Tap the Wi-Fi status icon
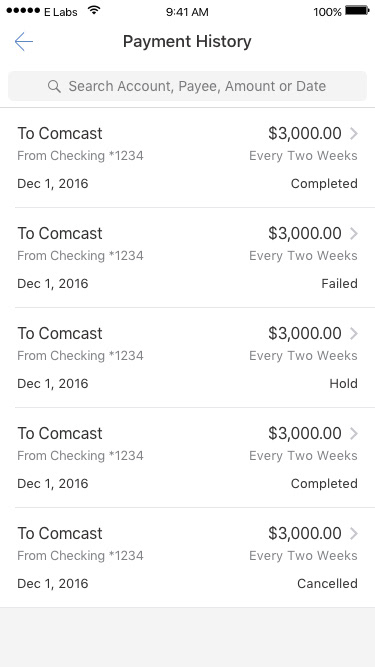This screenshot has width=375, height=667. point(94,11)
